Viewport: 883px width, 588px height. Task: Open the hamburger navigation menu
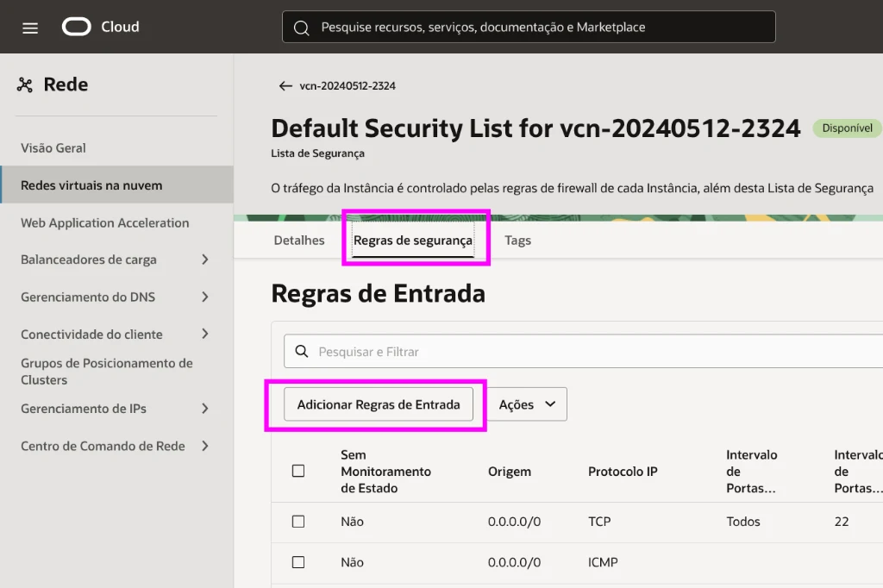30,28
